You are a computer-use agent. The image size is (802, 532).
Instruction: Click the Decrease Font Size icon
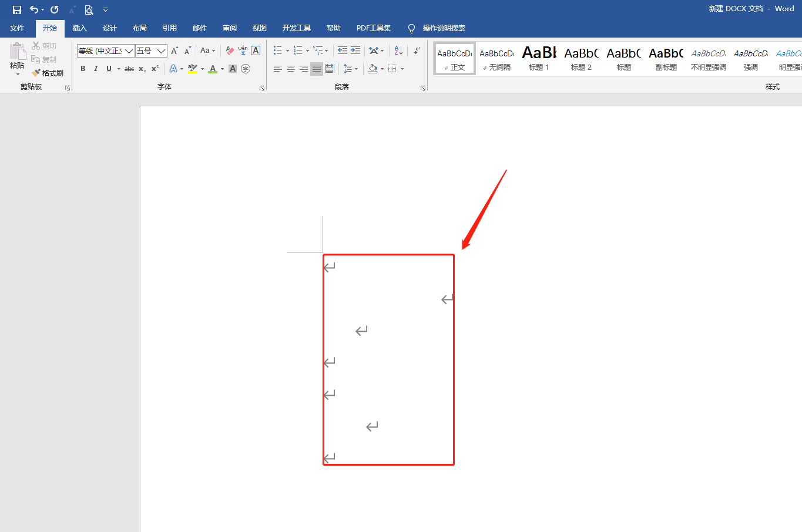pos(187,50)
